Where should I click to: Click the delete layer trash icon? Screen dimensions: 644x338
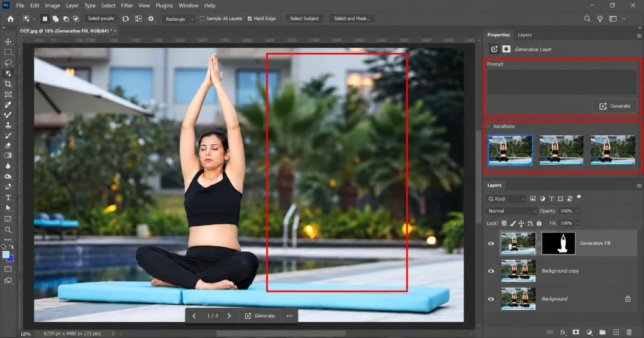pos(629,332)
